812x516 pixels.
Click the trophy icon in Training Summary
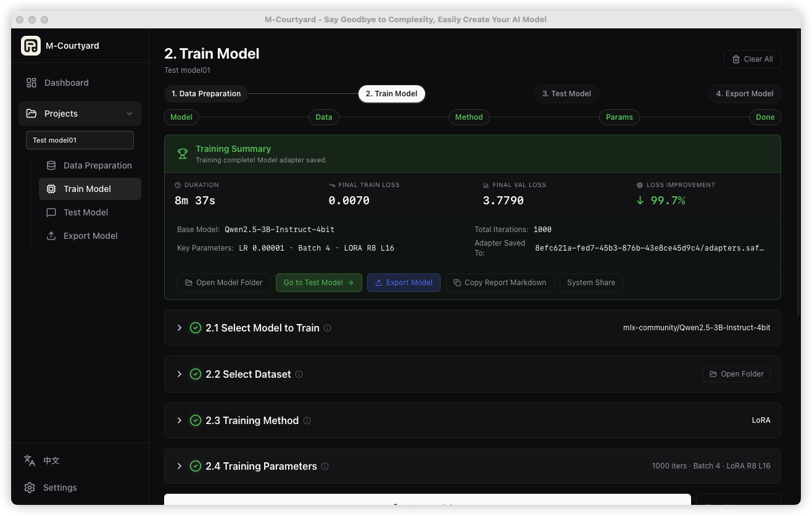coord(183,154)
